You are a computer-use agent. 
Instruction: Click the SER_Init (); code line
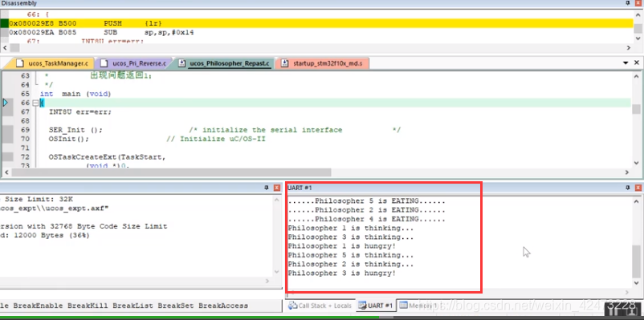click(x=75, y=130)
